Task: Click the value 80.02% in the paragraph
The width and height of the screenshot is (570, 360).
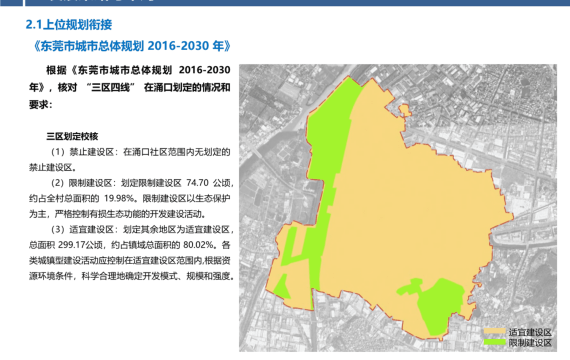Action: (198, 245)
